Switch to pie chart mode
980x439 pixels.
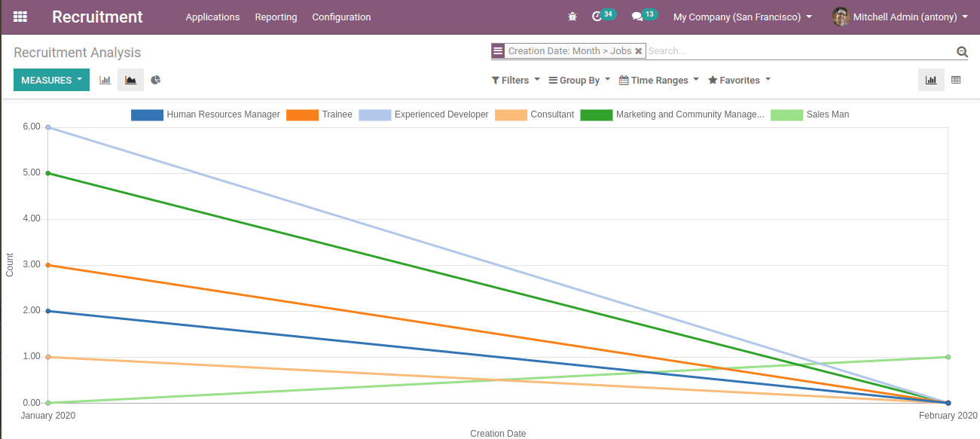156,80
